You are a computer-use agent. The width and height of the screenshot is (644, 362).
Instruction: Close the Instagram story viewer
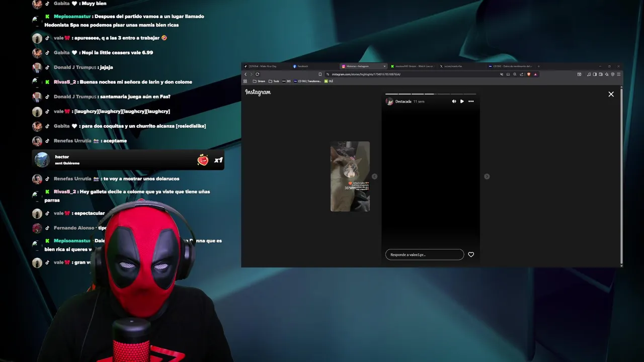click(611, 94)
